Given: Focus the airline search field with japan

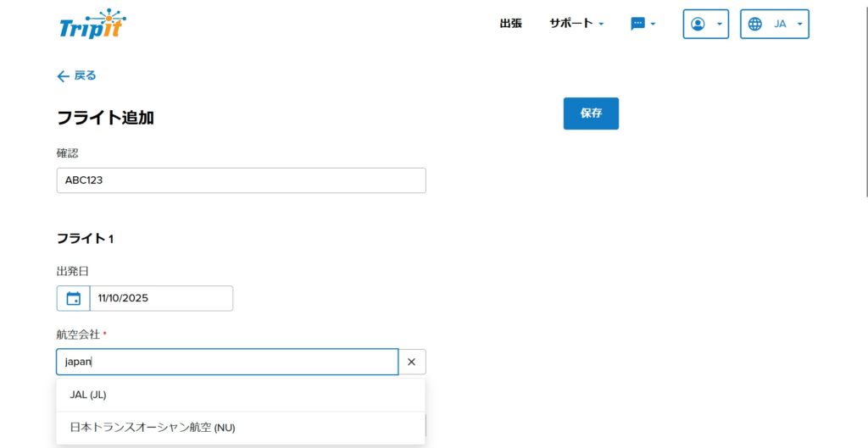Looking at the screenshot, I should (x=227, y=362).
